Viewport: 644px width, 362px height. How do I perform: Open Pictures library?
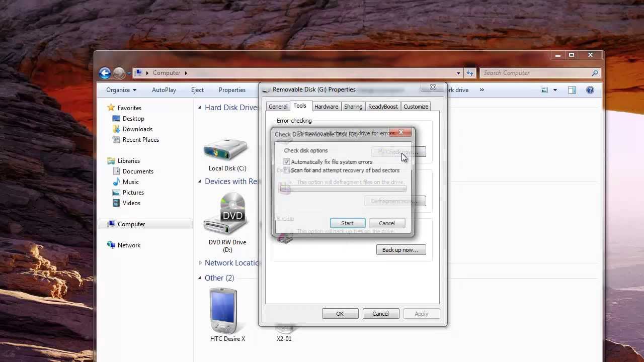(x=133, y=193)
